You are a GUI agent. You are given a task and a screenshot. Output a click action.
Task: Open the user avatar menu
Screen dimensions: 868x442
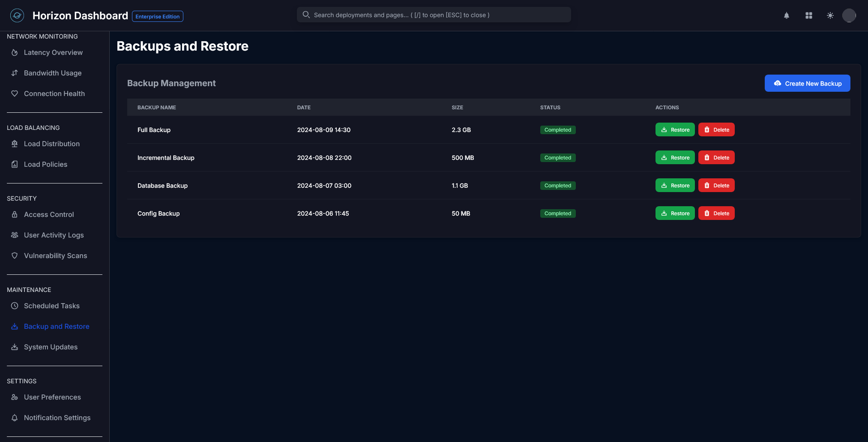coord(849,15)
